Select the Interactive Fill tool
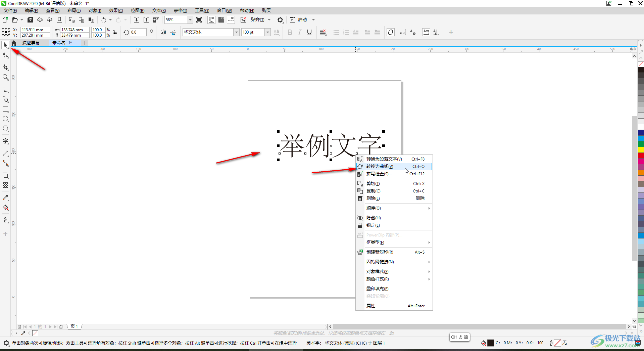The width and height of the screenshot is (644, 351). click(5, 208)
